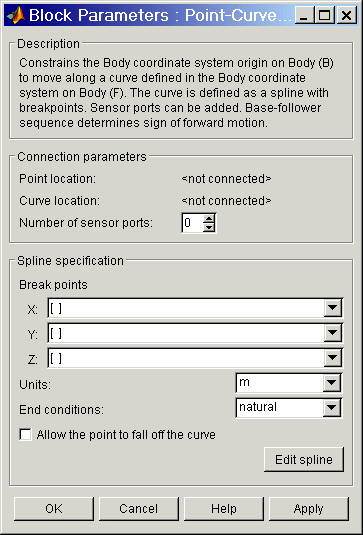
Task: Enable Allow the point to fall off curve
Action: (26, 435)
